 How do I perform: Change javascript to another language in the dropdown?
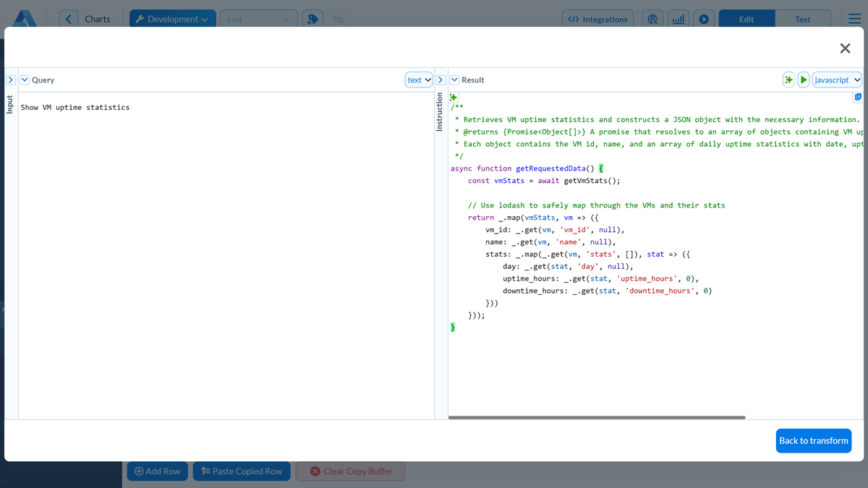coord(837,80)
